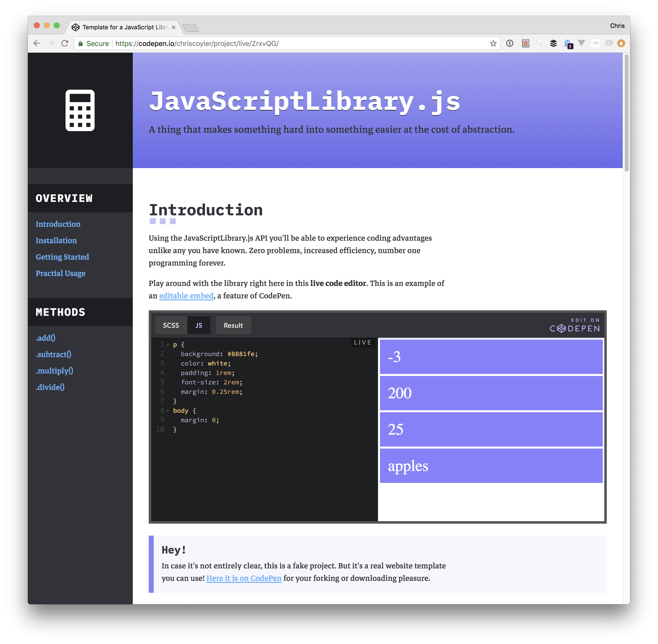
Task: Select the SCSS tab in code editor
Action: click(x=170, y=325)
